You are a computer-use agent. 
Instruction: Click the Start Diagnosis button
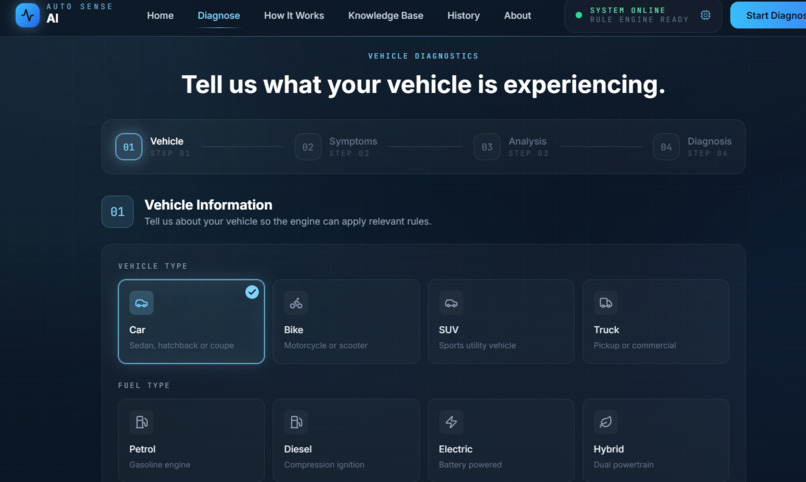(x=768, y=15)
